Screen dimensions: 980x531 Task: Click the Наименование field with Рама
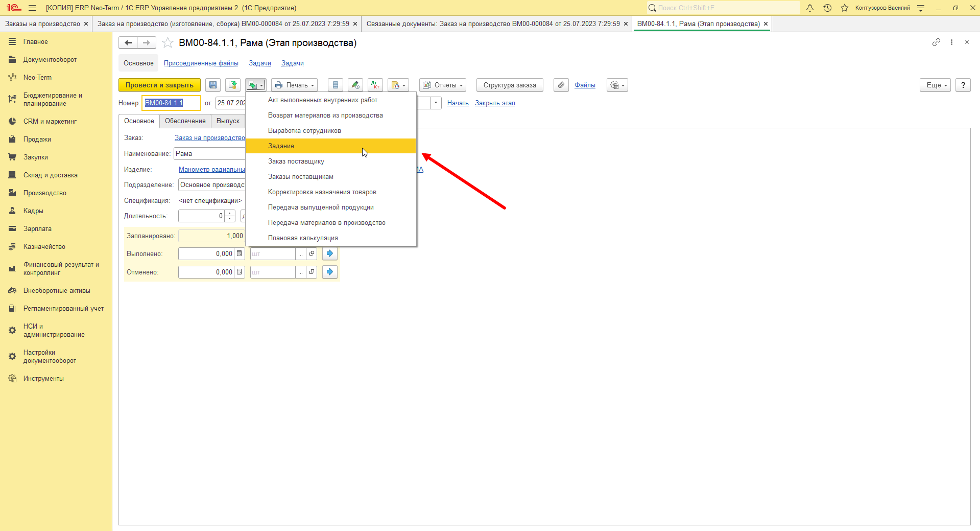click(210, 154)
